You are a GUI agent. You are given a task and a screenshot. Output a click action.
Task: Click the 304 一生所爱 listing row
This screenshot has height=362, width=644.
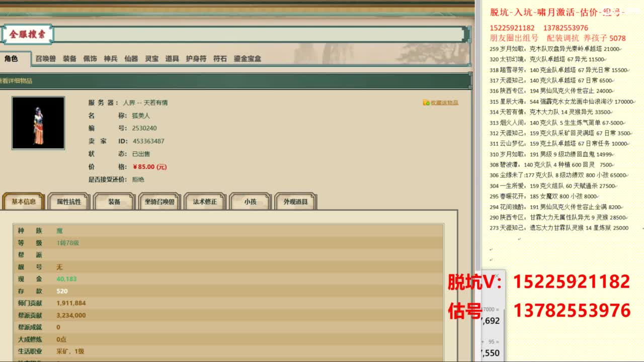(553, 186)
